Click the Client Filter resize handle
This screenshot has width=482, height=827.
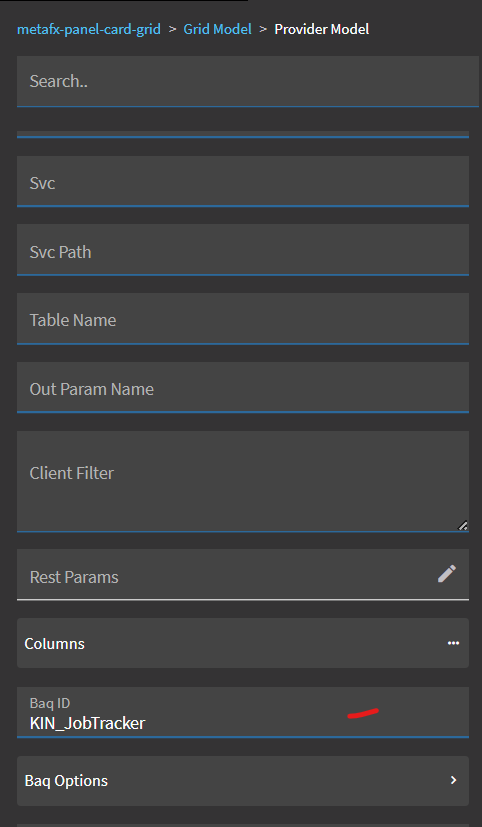[462, 525]
